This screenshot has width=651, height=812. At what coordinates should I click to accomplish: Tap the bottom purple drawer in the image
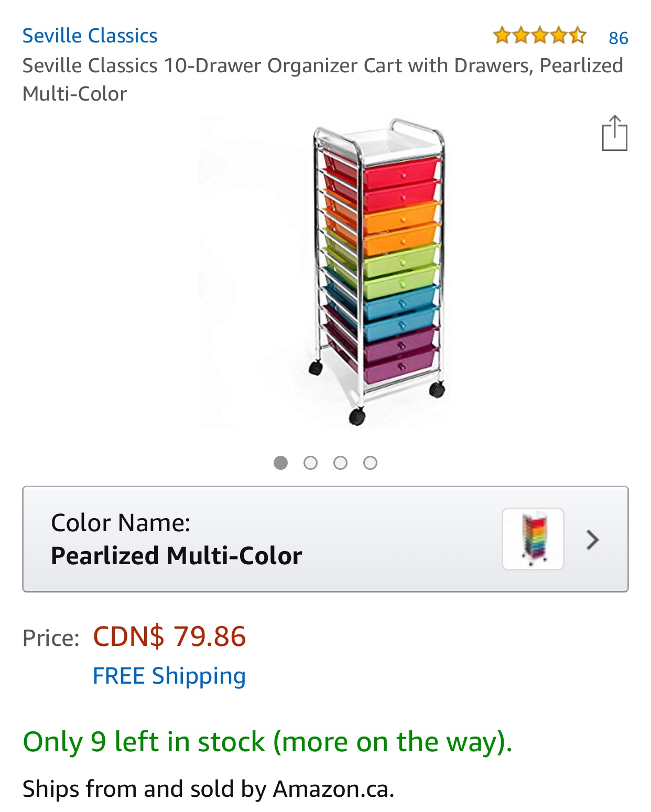[x=401, y=368]
